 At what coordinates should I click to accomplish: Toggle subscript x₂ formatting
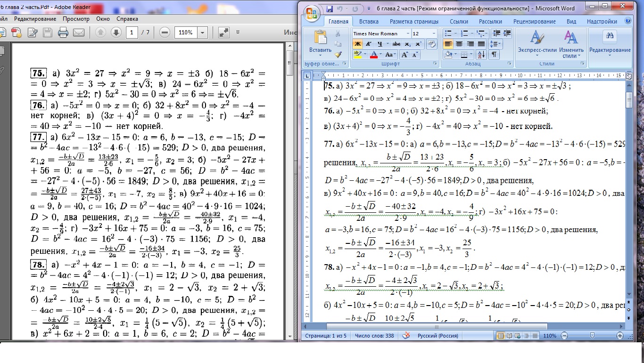(x=408, y=44)
